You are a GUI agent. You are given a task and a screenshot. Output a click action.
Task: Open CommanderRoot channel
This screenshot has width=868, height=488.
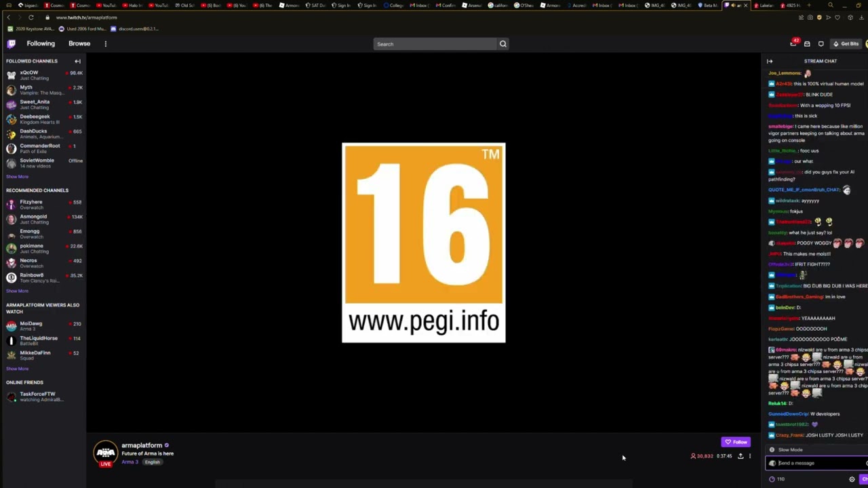click(44, 148)
